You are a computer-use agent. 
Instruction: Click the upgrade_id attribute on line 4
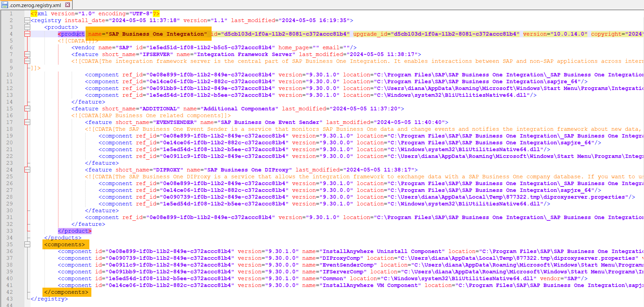pos(436,34)
